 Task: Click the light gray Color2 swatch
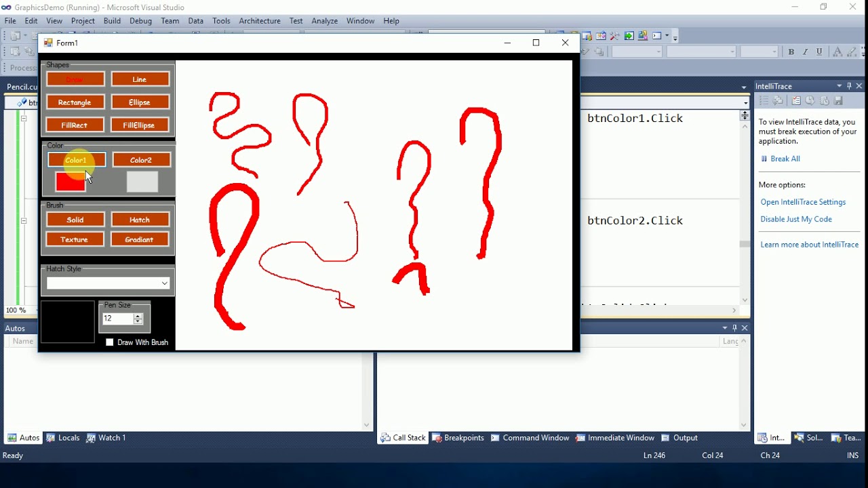142,182
